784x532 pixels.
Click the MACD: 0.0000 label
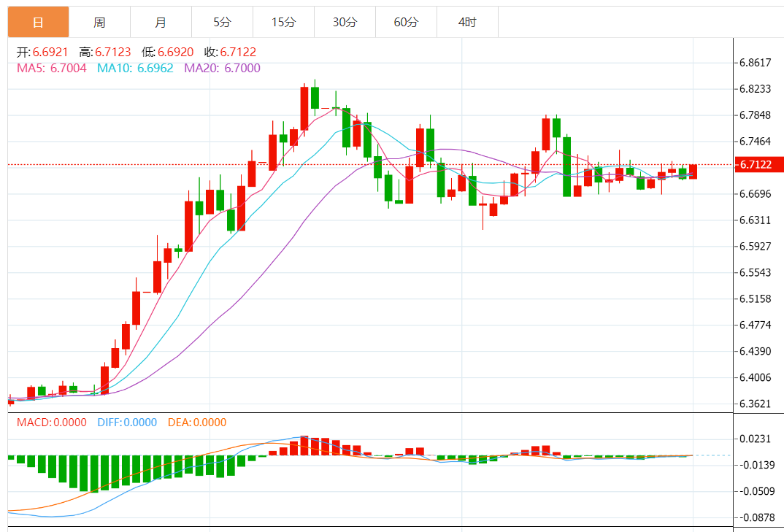(x=52, y=423)
